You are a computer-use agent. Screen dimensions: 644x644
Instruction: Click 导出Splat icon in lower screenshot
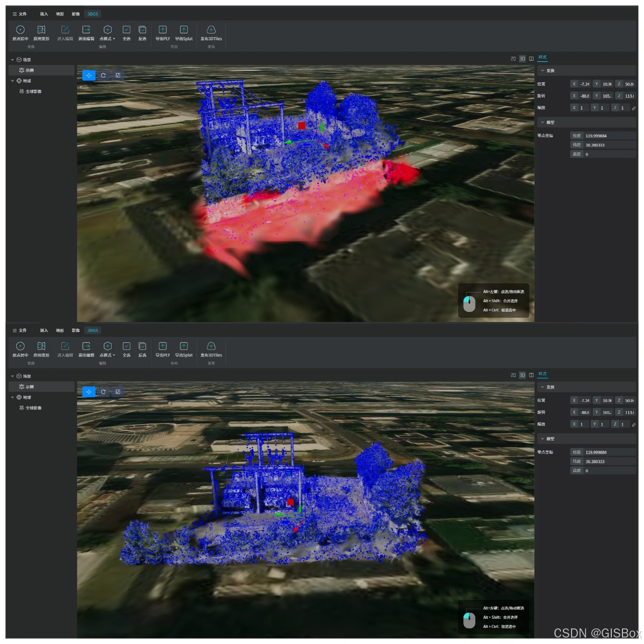184,346
